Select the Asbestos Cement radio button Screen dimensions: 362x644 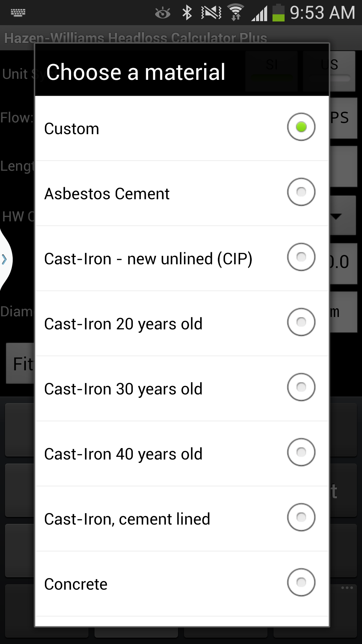pyautogui.click(x=301, y=192)
